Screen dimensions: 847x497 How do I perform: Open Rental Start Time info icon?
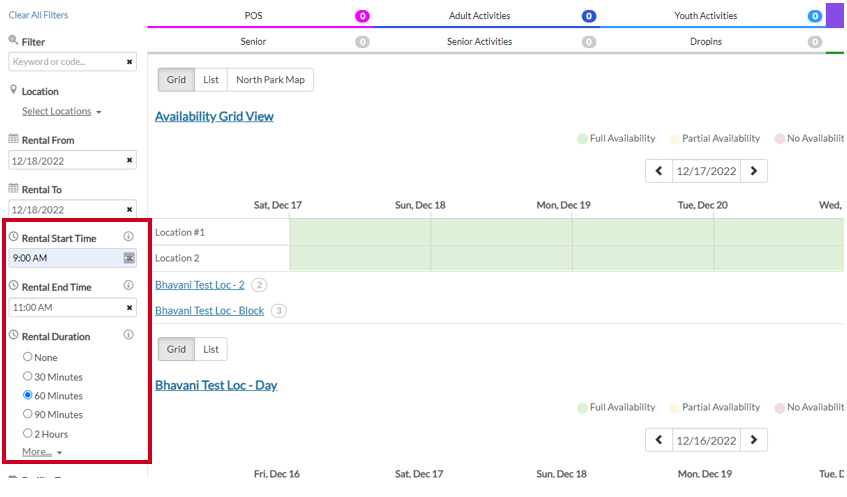point(128,237)
